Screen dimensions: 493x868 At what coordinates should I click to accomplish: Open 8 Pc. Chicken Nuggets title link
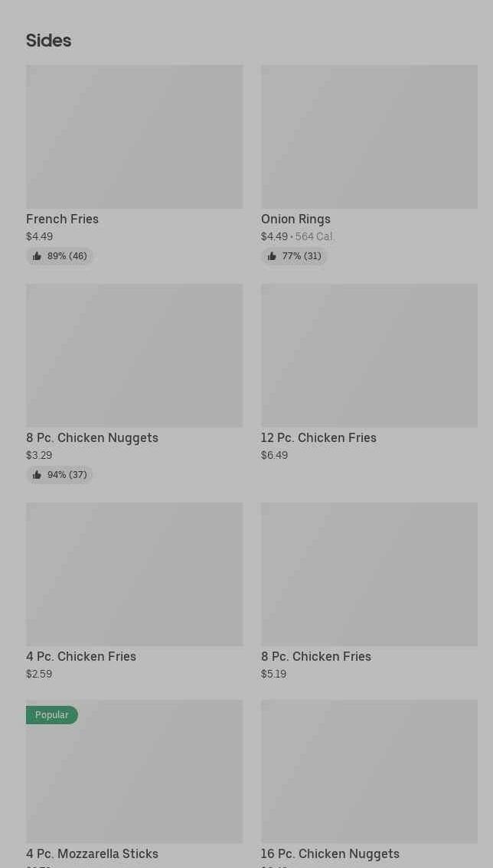point(92,437)
